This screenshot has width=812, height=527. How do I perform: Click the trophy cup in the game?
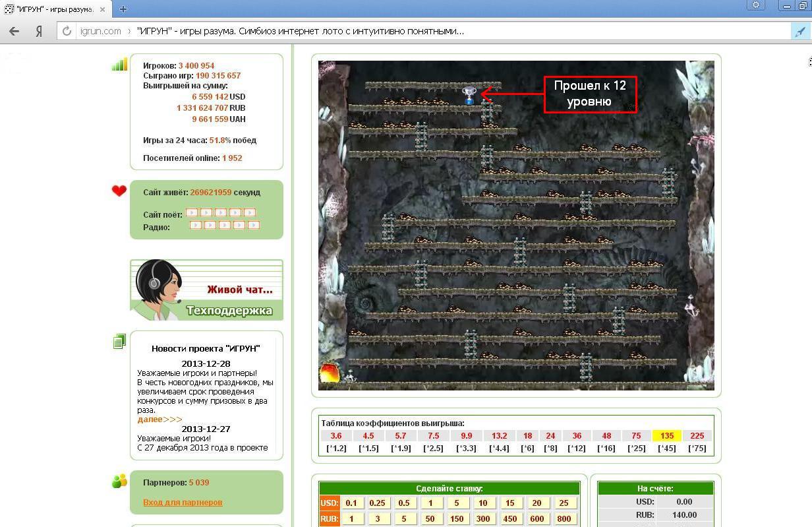point(469,96)
